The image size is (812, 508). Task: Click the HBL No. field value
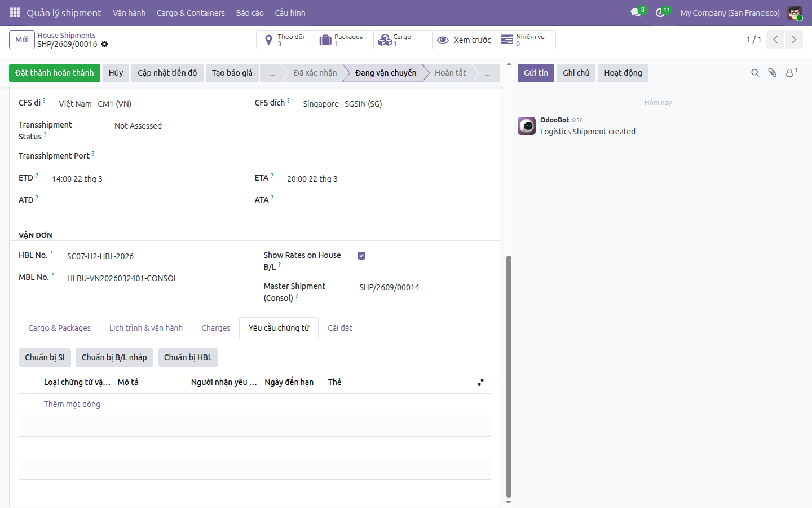pyautogui.click(x=100, y=256)
